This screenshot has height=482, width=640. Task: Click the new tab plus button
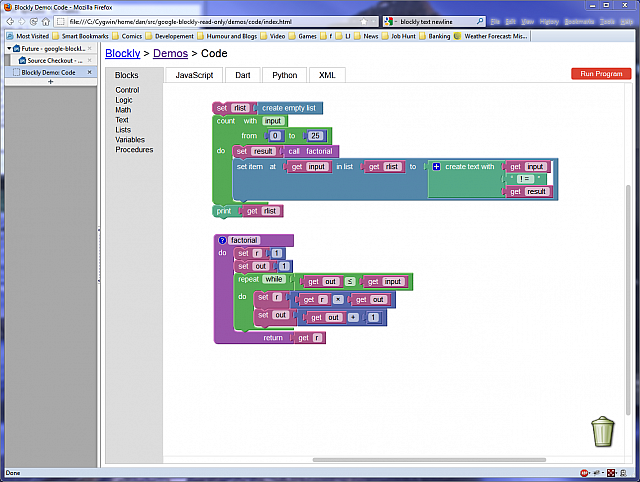tap(50, 82)
